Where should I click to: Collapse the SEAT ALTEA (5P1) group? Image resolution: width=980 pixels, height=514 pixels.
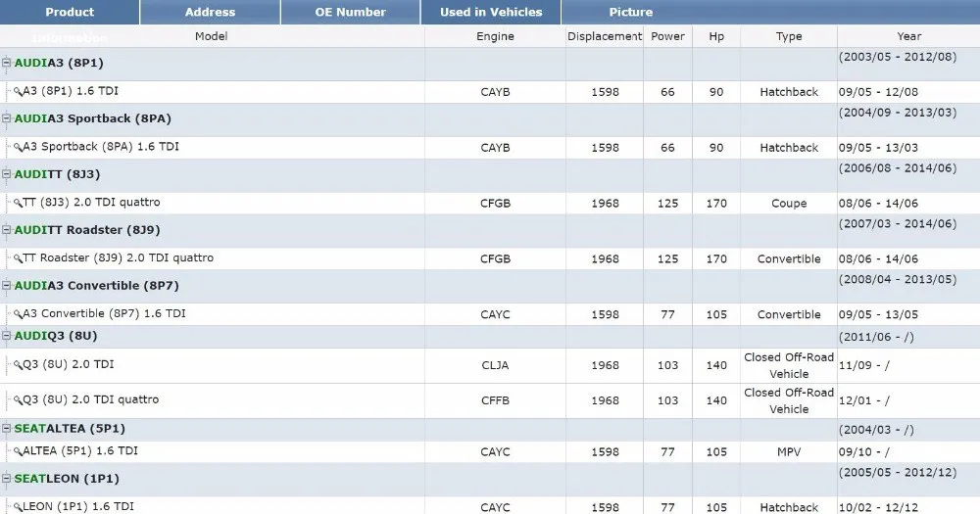6,428
